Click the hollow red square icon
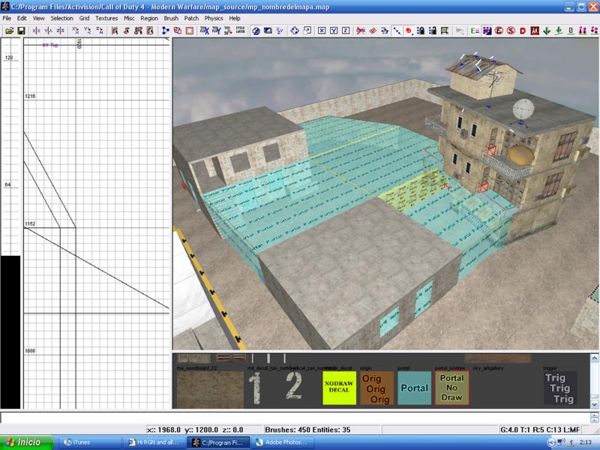 (189, 31)
